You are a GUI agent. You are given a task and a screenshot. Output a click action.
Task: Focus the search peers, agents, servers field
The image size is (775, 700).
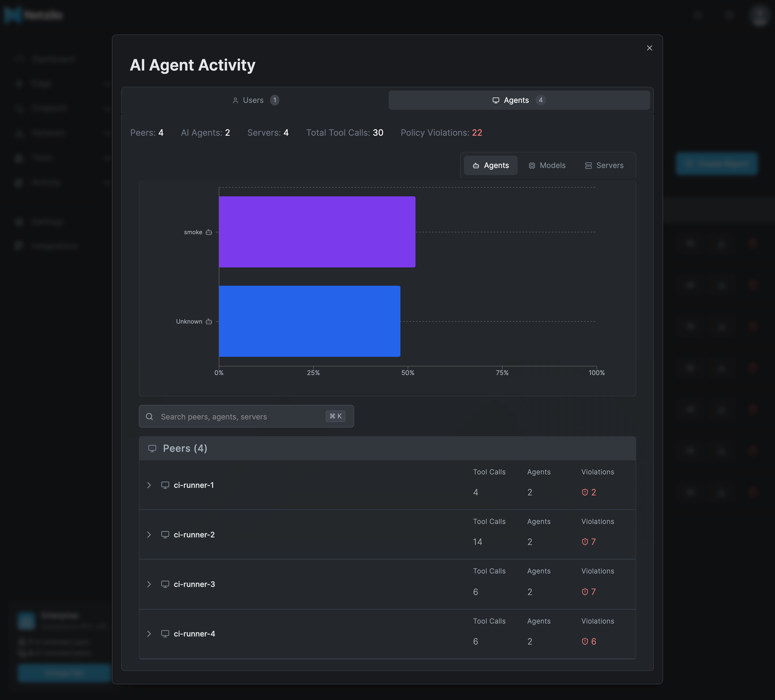pyautogui.click(x=246, y=416)
